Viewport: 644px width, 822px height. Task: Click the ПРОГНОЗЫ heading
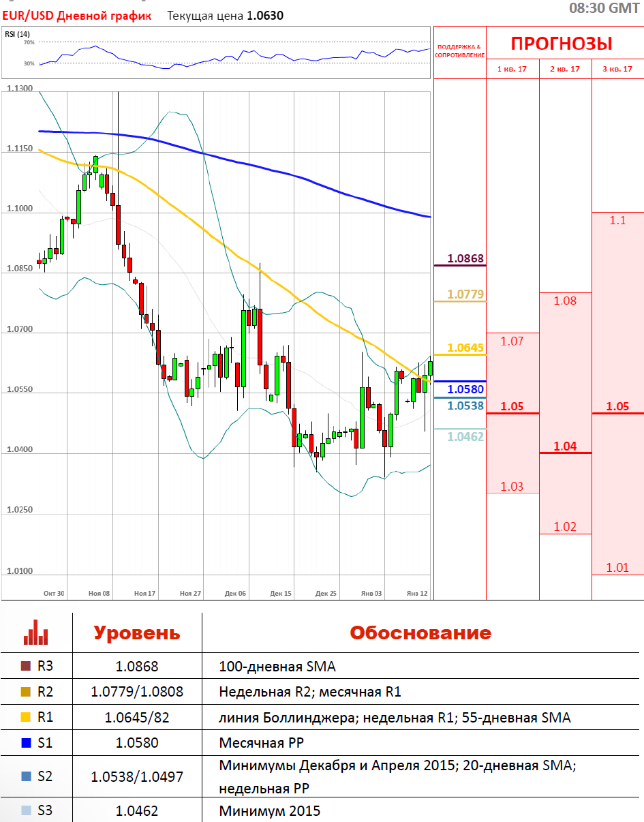(562, 44)
